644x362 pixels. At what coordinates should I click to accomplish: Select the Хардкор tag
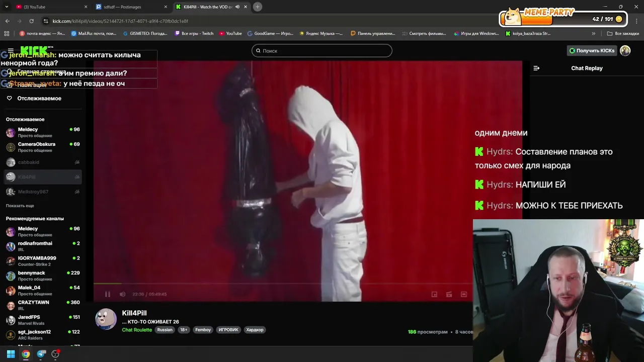pyautogui.click(x=255, y=330)
